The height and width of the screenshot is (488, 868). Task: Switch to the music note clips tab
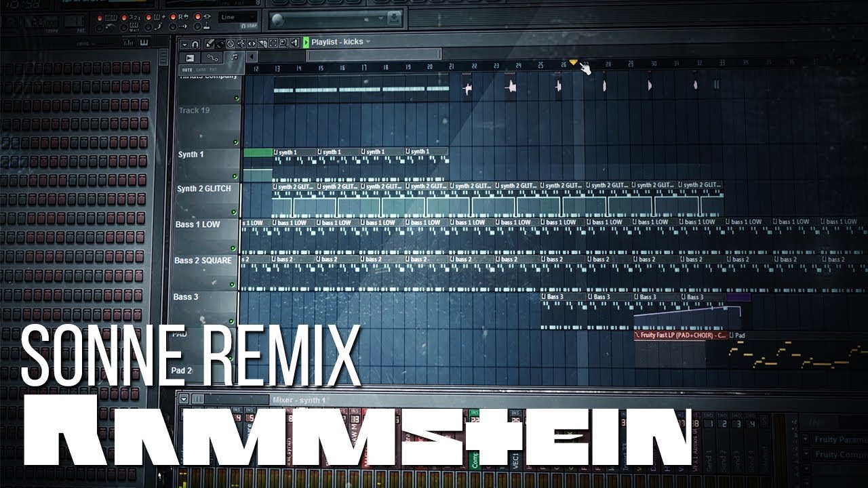(234, 57)
